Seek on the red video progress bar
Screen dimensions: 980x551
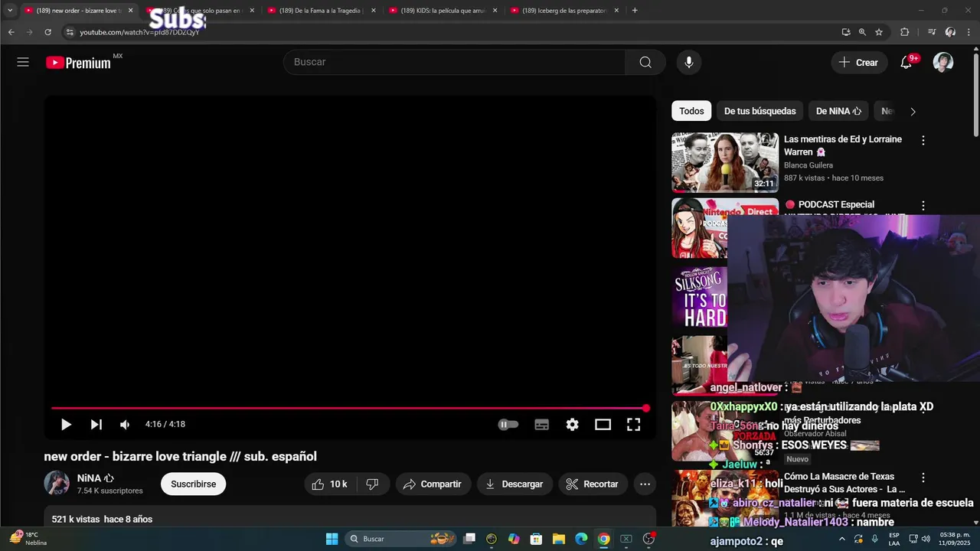pos(350,408)
